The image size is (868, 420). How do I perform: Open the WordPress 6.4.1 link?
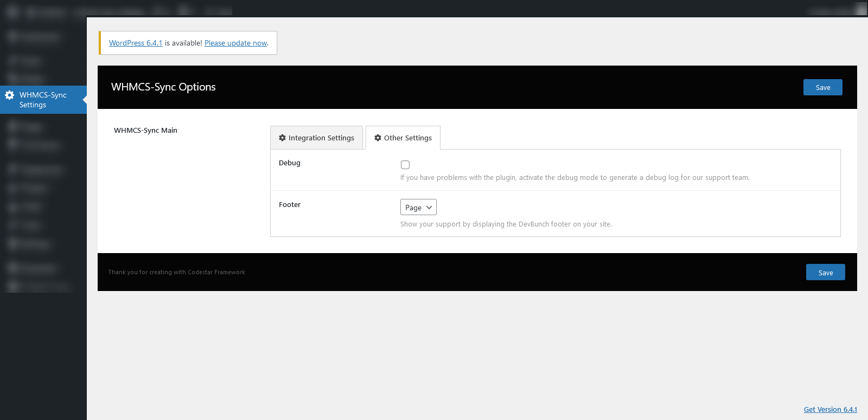[x=136, y=43]
